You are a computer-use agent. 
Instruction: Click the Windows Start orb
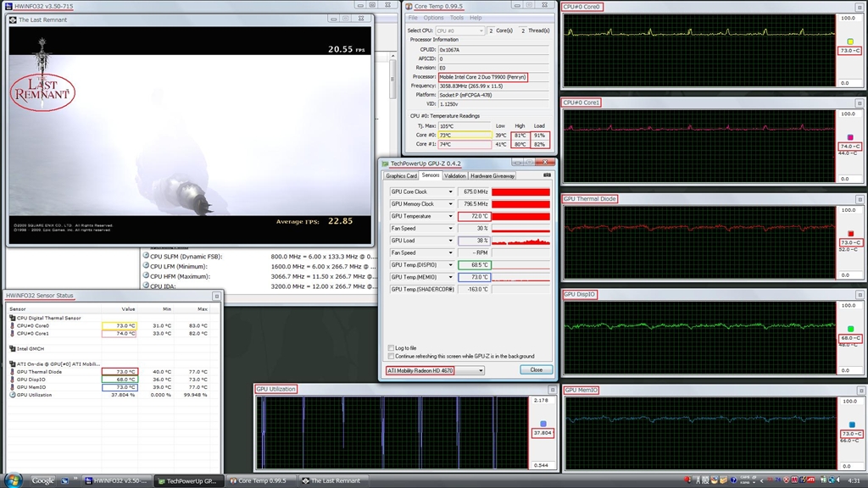pos(12,480)
